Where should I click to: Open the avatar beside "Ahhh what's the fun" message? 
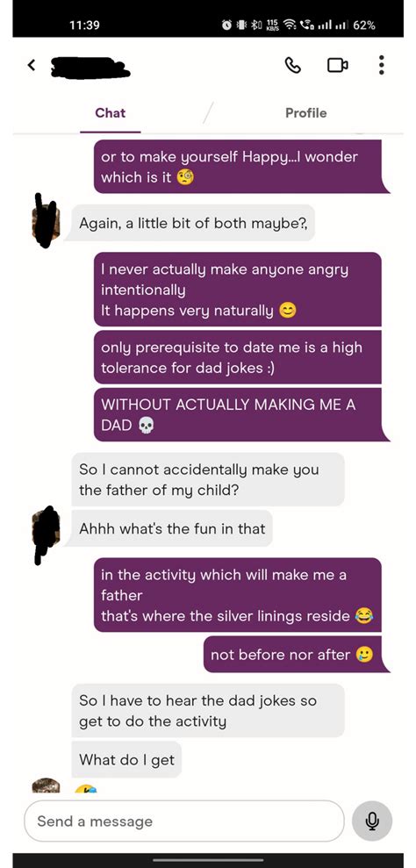click(x=46, y=533)
